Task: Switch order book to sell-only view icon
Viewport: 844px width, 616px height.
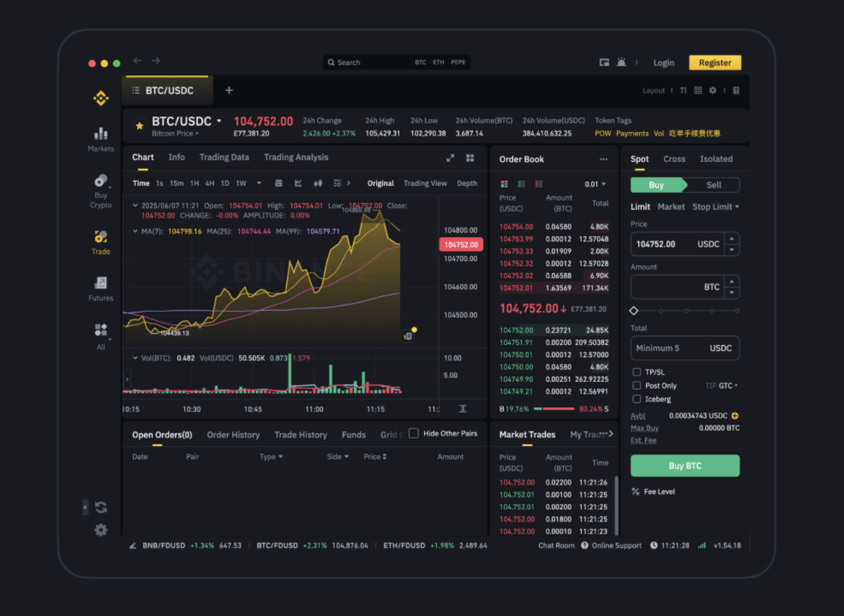Action: 538,184
